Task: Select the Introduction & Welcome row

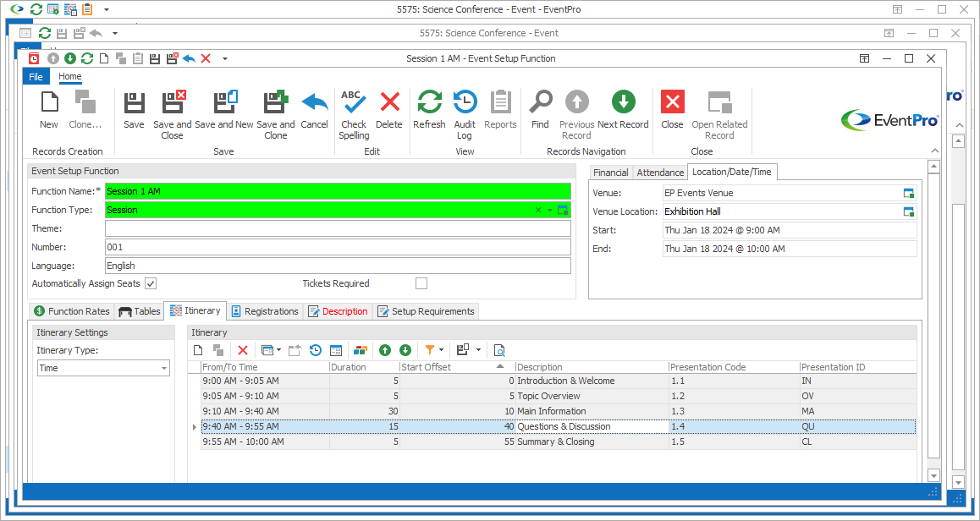Action: 558,381
